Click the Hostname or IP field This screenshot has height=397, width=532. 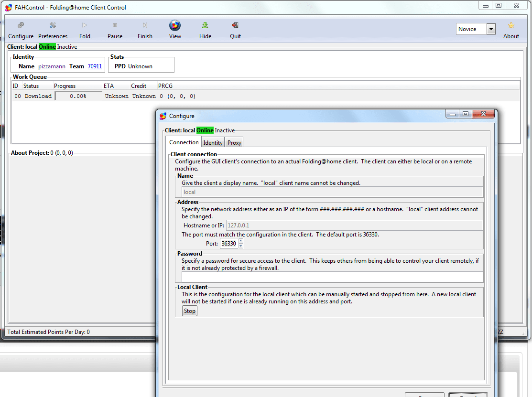coord(354,225)
